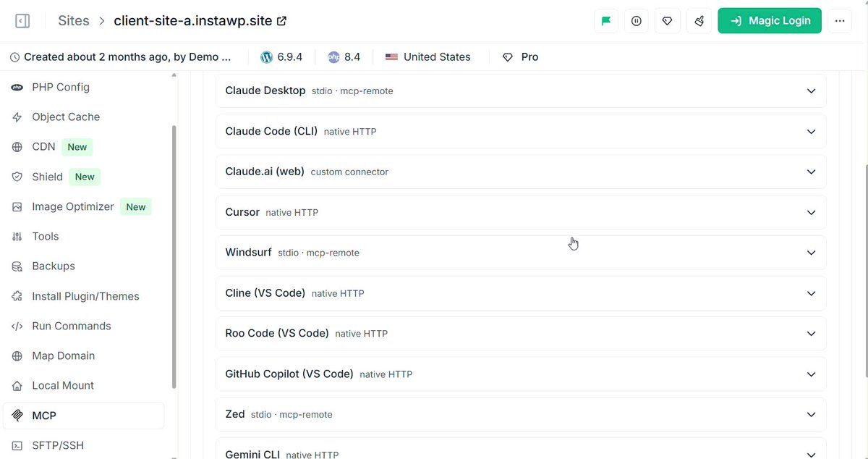Click the Object Cache lightning icon
868x459 pixels.
tap(17, 117)
